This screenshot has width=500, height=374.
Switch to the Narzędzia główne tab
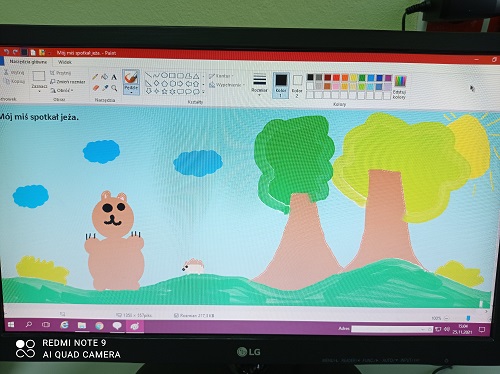(28, 62)
